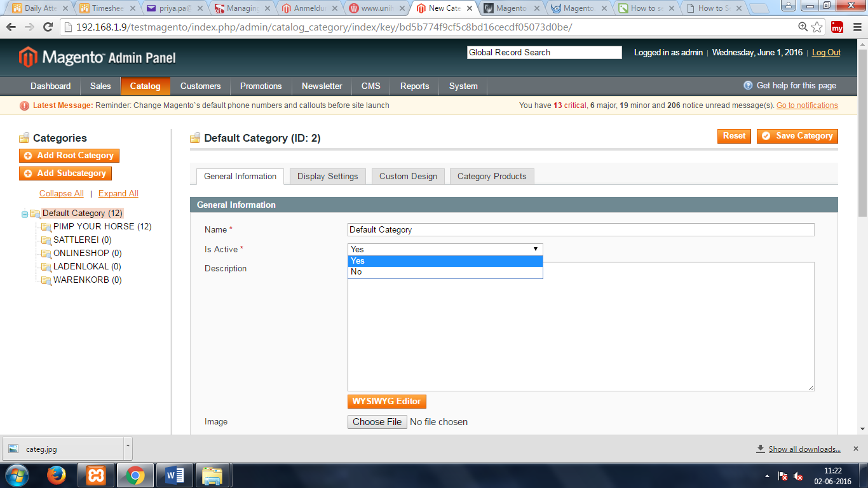Click the Chrome taskbar icon
The height and width of the screenshot is (488, 868).
[134, 475]
